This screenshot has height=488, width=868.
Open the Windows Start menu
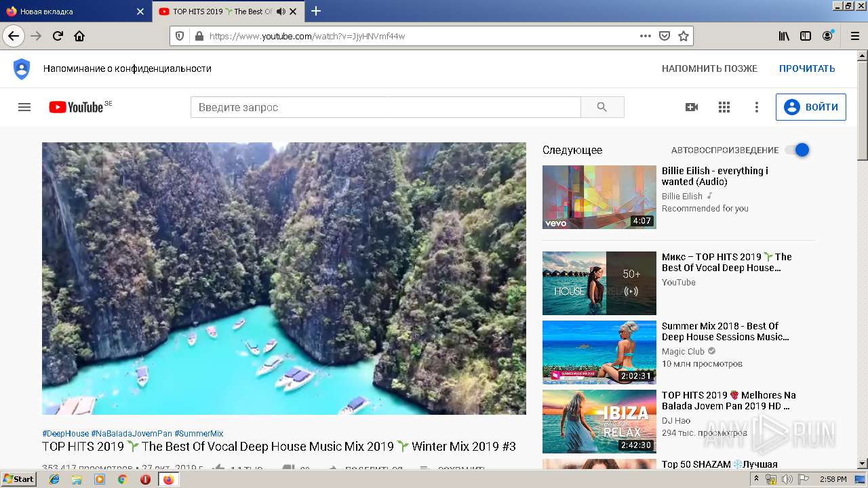point(19,479)
